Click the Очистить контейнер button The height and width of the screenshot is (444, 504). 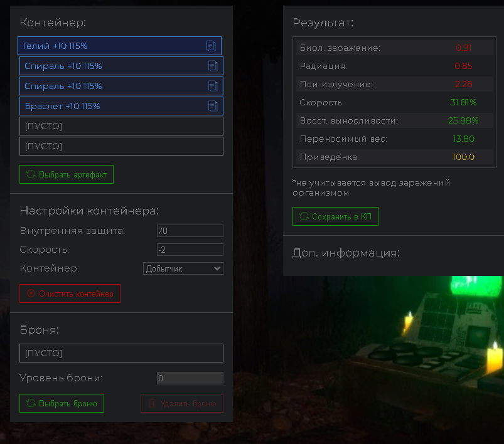point(70,293)
